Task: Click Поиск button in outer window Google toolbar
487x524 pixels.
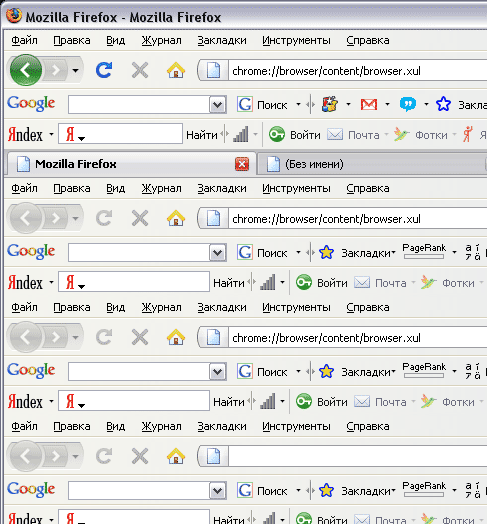Action: [263, 105]
